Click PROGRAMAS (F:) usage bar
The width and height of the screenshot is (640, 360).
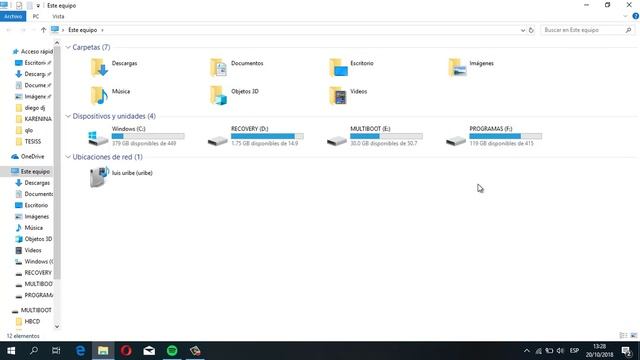(x=506, y=136)
